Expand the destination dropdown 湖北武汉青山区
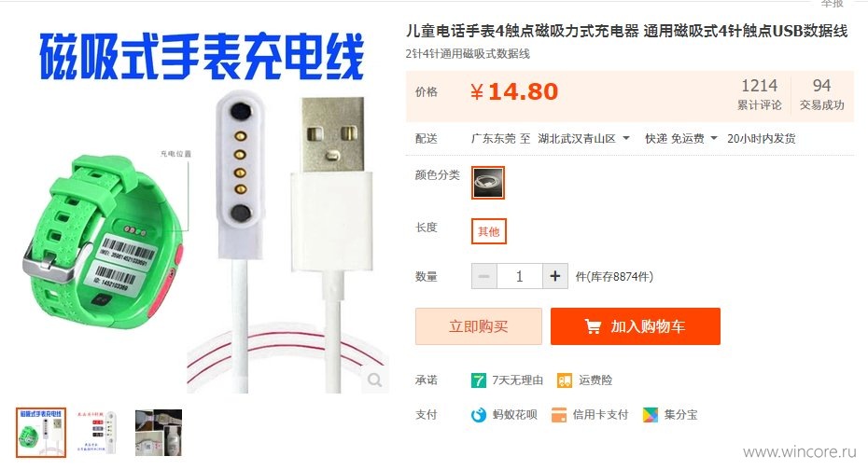 pos(583,138)
